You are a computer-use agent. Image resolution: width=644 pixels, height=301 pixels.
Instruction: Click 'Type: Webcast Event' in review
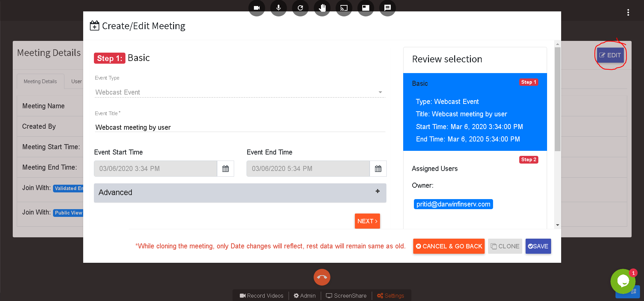coord(447,102)
